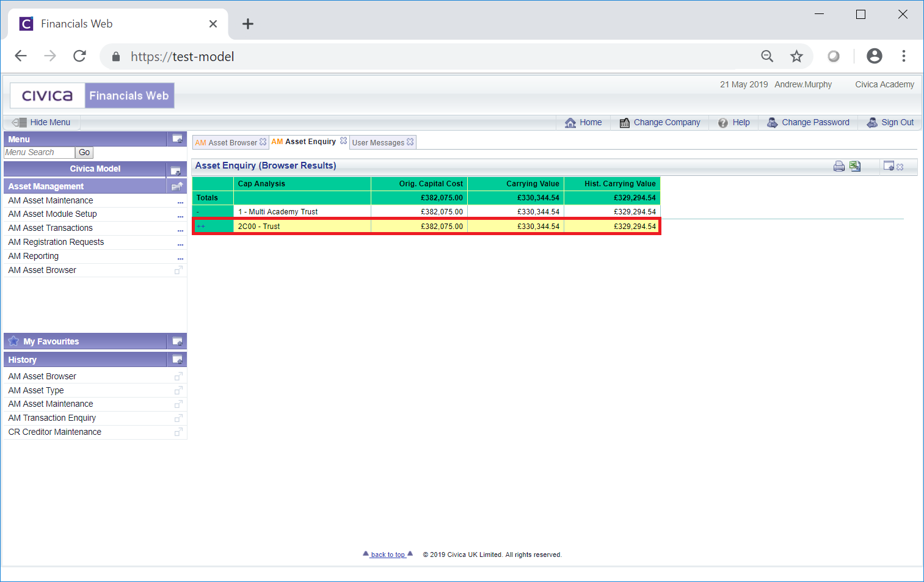Expand AM Reporting submenu dots

pyautogui.click(x=180, y=258)
